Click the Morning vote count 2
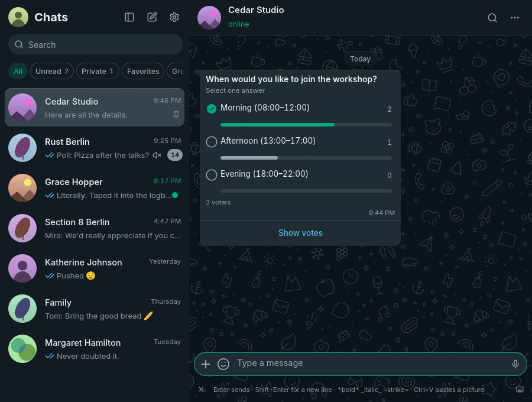The height and width of the screenshot is (402, 532). coord(389,109)
